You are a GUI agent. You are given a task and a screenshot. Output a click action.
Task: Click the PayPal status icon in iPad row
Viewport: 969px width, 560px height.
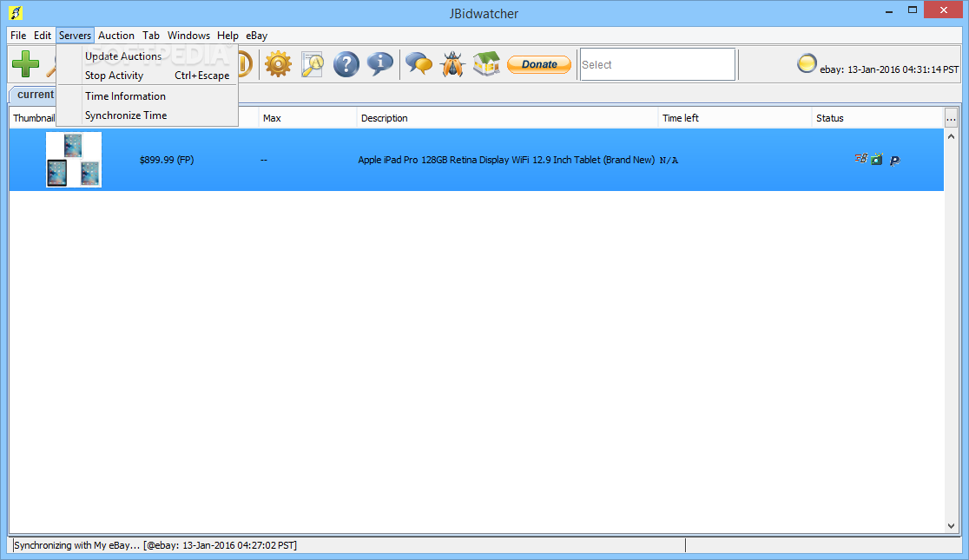coord(894,161)
